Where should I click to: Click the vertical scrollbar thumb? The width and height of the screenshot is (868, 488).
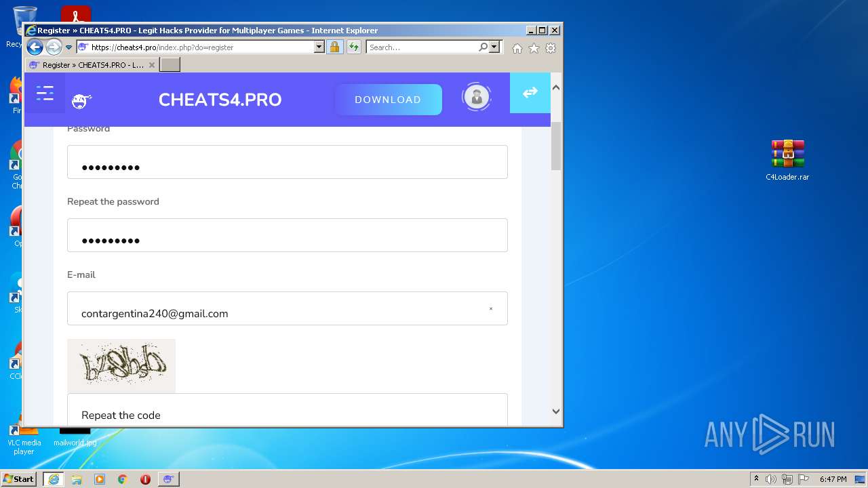pyautogui.click(x=556, y=146)
